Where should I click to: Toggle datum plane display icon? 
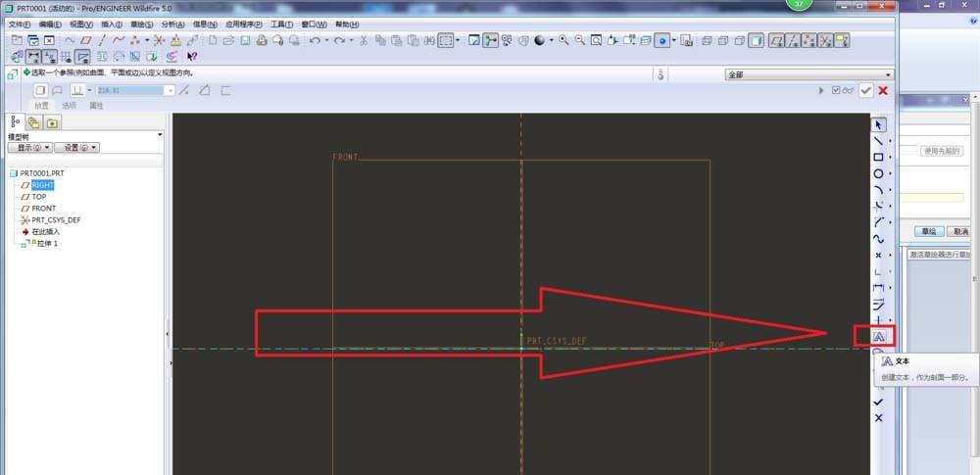coord(772,41)
